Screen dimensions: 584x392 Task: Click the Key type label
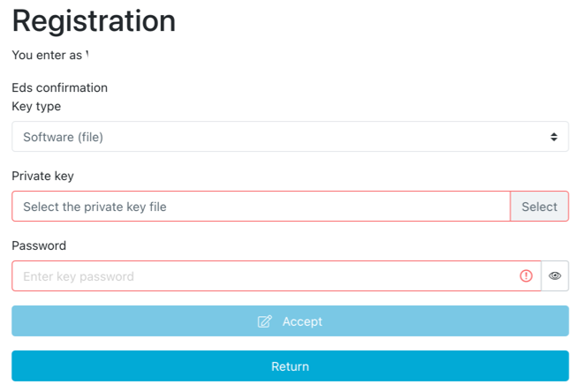[x=36, y=106]
